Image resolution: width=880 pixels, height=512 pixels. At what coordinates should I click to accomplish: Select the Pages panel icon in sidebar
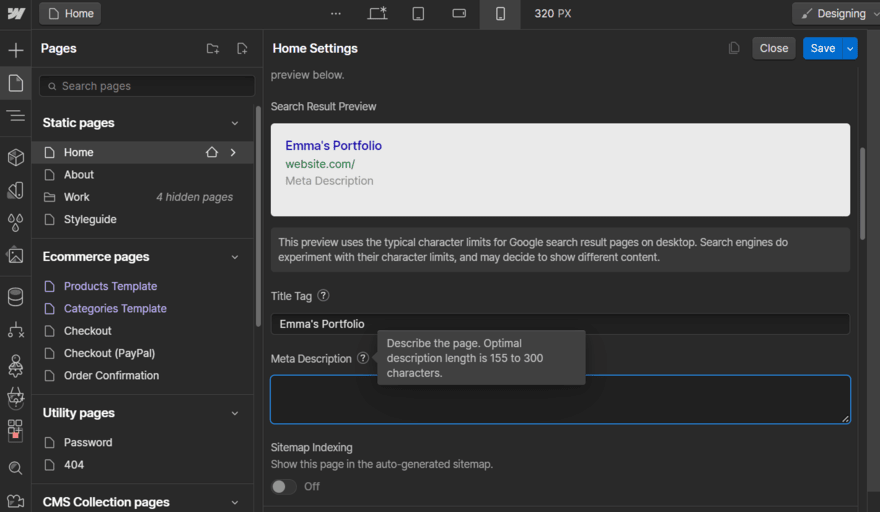click(16, 83)
